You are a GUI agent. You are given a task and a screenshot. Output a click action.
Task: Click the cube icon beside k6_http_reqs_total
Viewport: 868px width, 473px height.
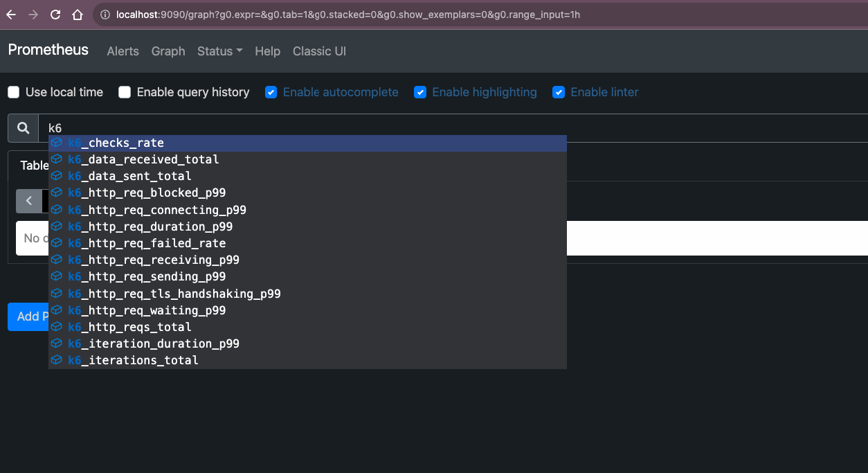point(57,327)
